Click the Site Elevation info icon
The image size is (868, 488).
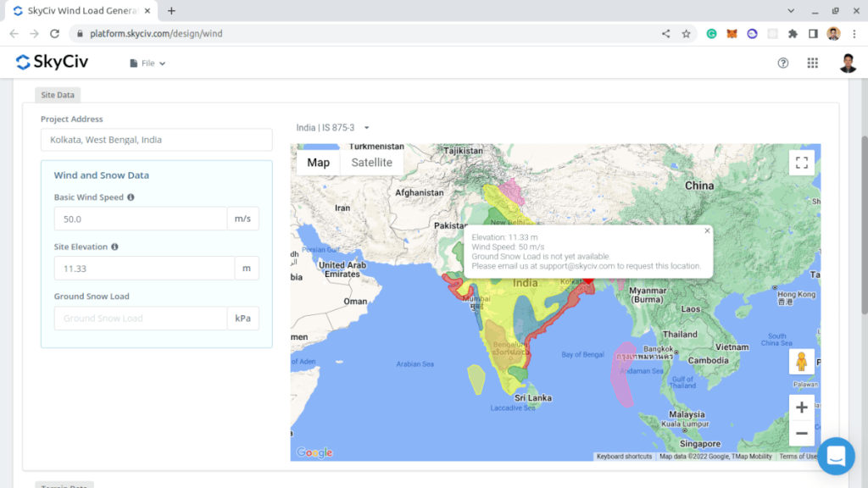(114, 247)
